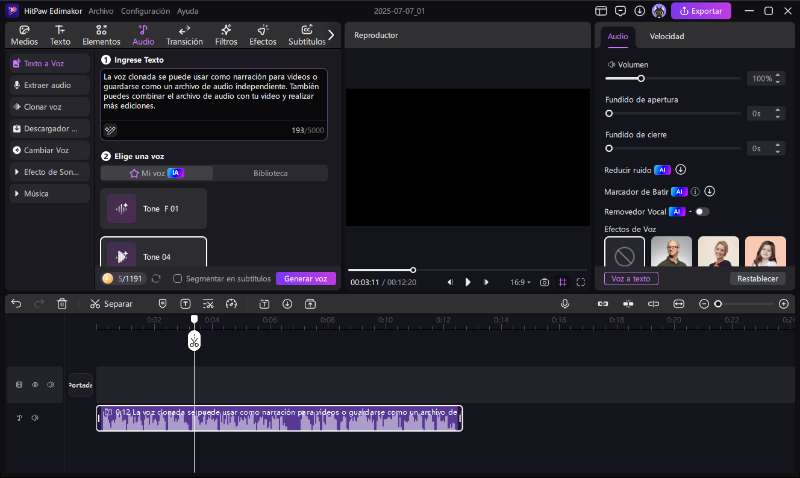Open the Configuración menu

point(145,11)
